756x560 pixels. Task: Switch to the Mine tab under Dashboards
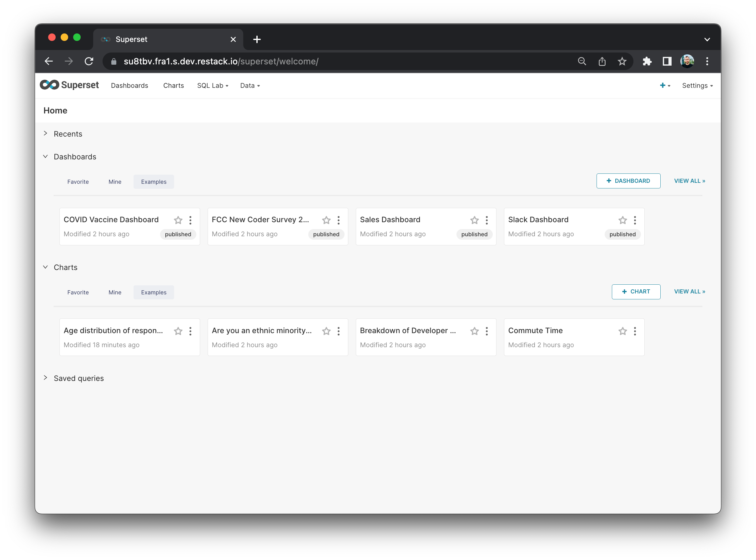click(x=115, y=182)
